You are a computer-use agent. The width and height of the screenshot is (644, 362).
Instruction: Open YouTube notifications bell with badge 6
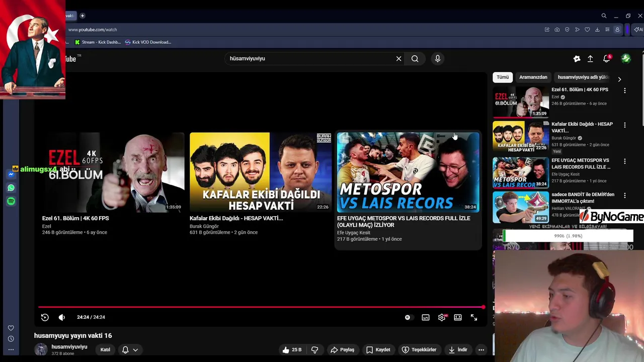[x=607, y=58]
